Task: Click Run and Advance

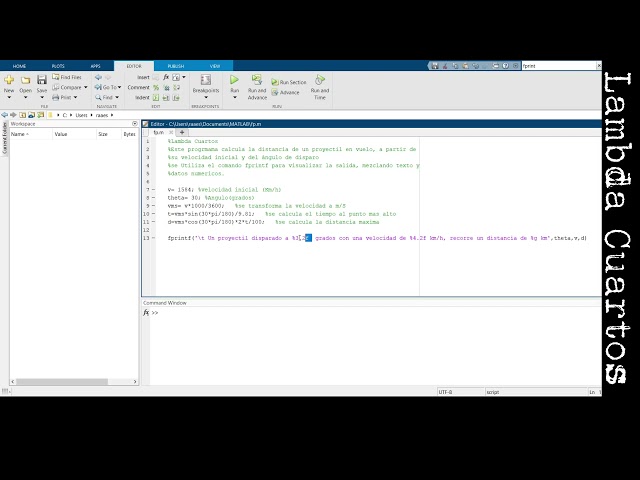Action: [257, 87]
